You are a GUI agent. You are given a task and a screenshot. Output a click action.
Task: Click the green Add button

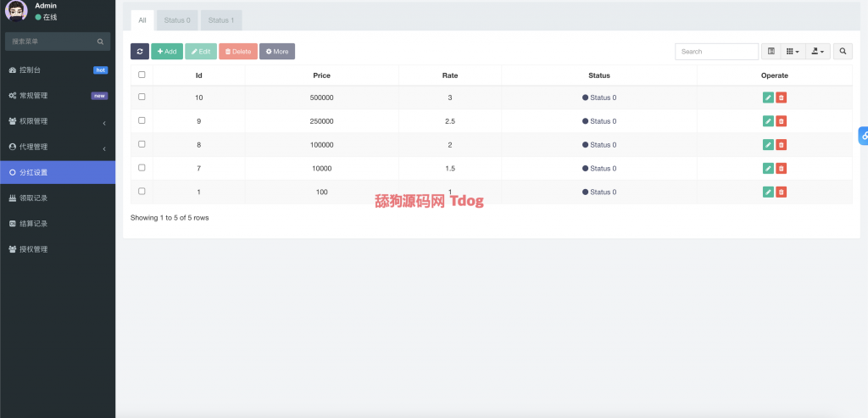167,52
